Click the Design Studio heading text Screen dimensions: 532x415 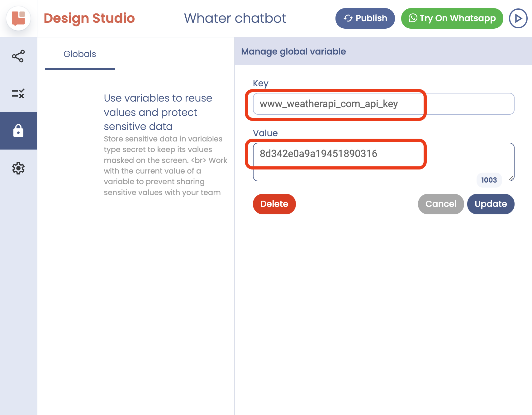point(89,18)
